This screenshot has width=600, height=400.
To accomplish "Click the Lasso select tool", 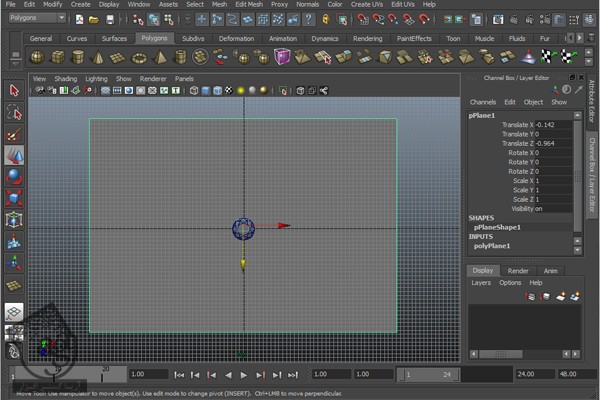I will [14, 112].
